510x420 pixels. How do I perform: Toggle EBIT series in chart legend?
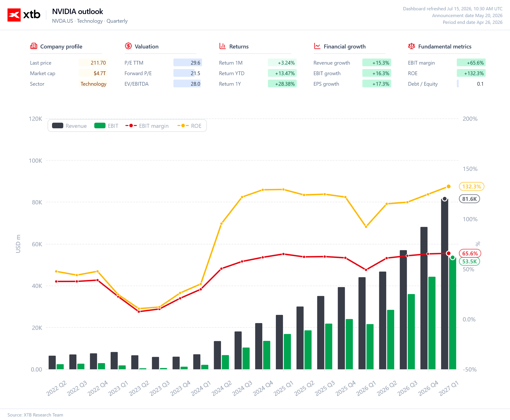tap(106, 126)
